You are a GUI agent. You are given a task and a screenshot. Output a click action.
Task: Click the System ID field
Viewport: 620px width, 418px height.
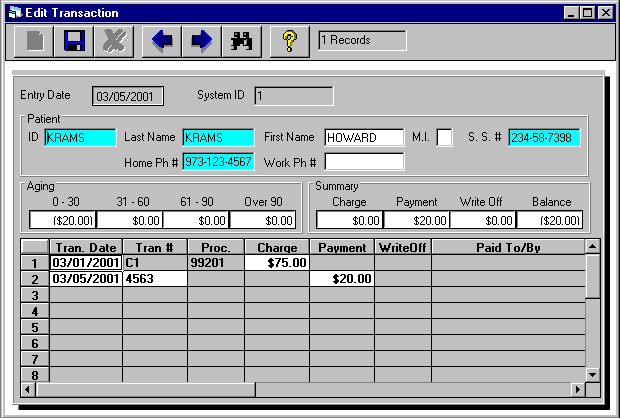tap(294, 96)
